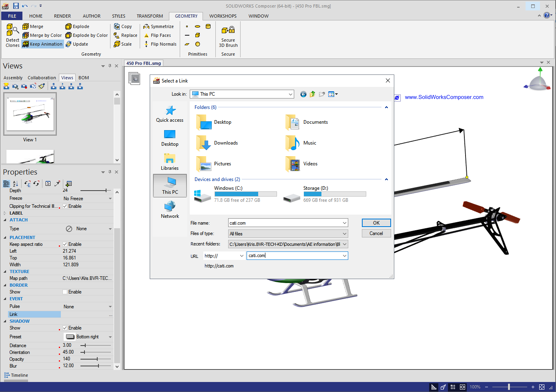Disable the Shadow Show checkbox
556x392 pixels.
point(65,328)
